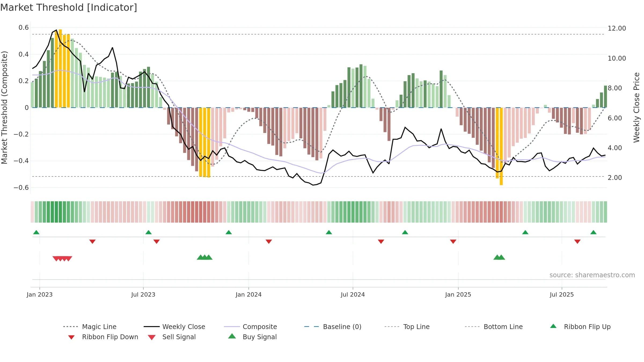
Task: Toggle the Buy Signal legend entry
Action: tap(252, 337)
